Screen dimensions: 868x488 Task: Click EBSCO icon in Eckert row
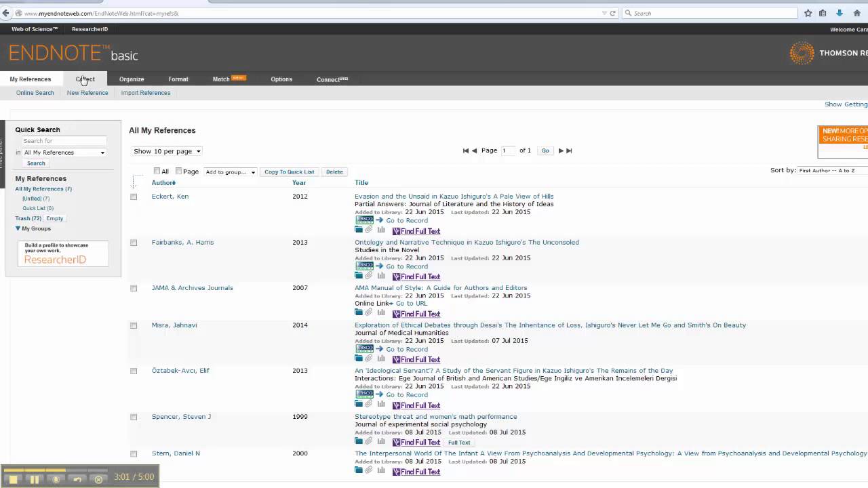364,220
